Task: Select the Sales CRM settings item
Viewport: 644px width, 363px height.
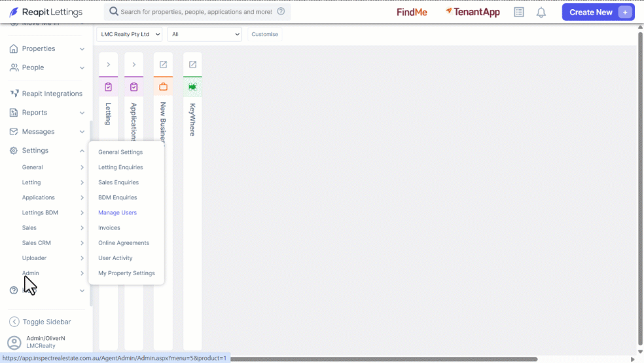Action: click(x=37, y=243)
